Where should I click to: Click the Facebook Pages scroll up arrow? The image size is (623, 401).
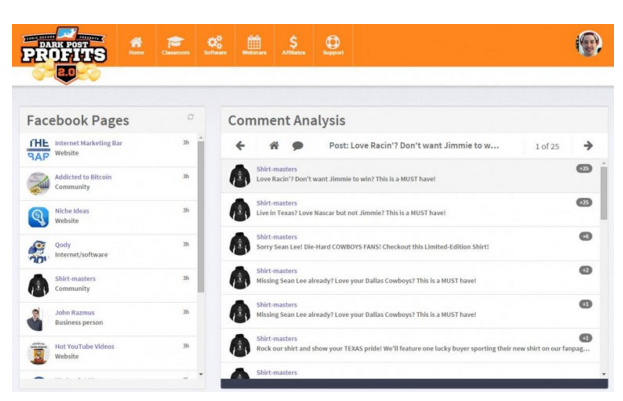[x=201, y=138]
